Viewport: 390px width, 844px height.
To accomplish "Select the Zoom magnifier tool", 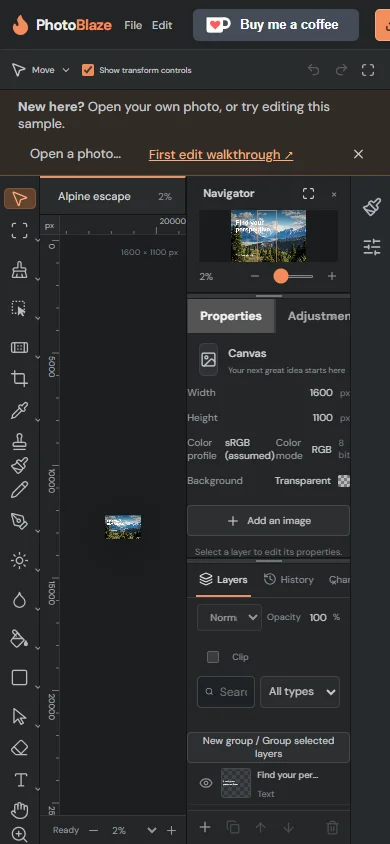I will click(19, 834).
